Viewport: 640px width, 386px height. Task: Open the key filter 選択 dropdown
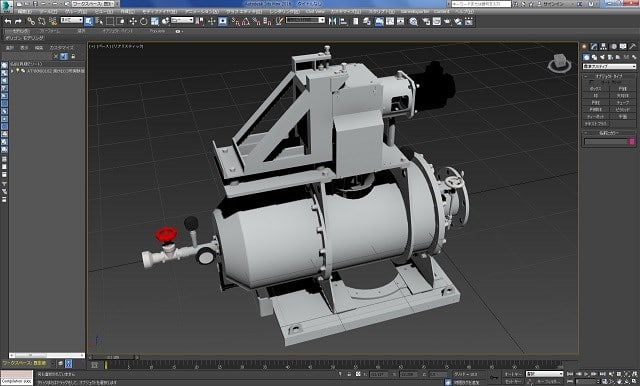tap(544, 374)
